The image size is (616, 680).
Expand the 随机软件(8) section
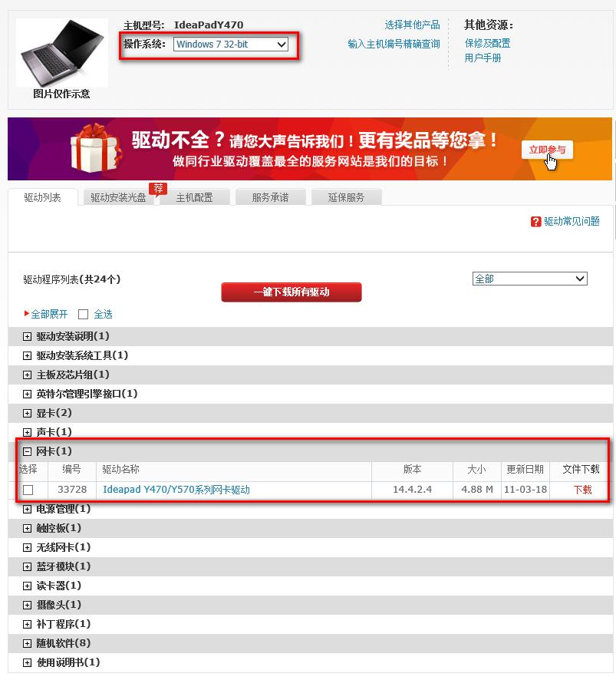click(x=27, y=644)
